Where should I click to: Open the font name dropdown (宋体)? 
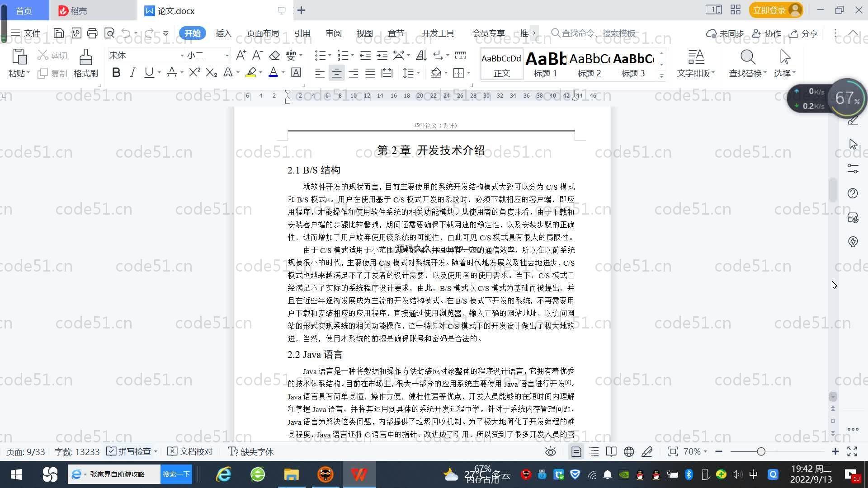(x=182, y=56)
